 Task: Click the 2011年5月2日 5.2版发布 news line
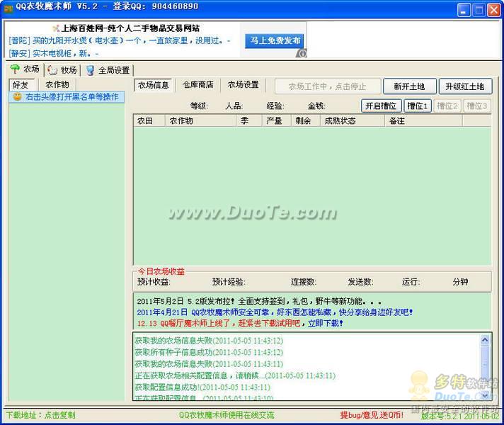pyautogui.click(x=259, y=302)
